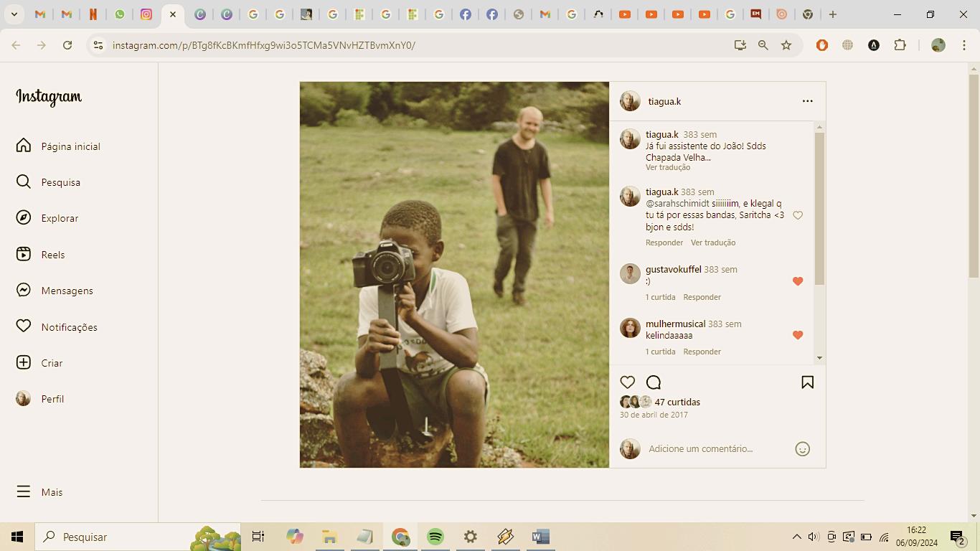Click the Instagram logo
The image size is (980, 551).
pyautogui.click(x=49, y=97)
